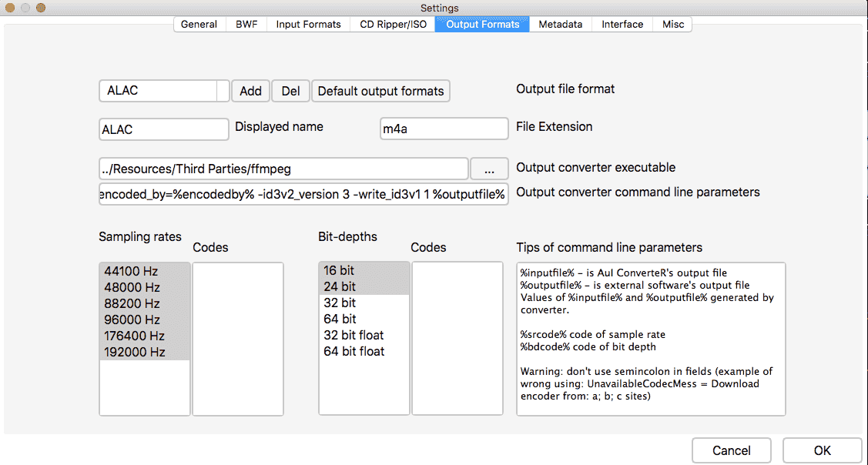Select 64 bit depth
868x465 pixels.
point(364,319)
